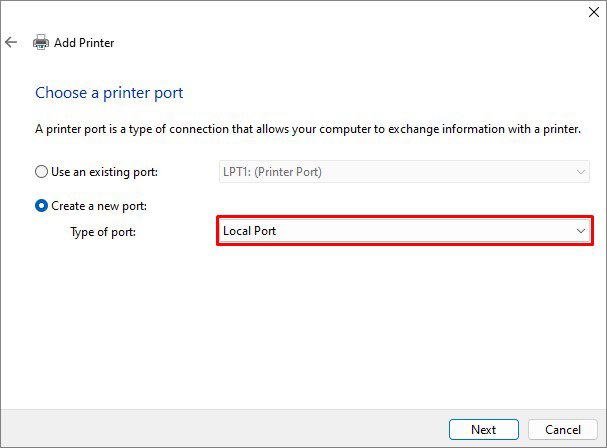
Task: Click the printer icon beside Add Printer
Action: (x=41, y=43)
